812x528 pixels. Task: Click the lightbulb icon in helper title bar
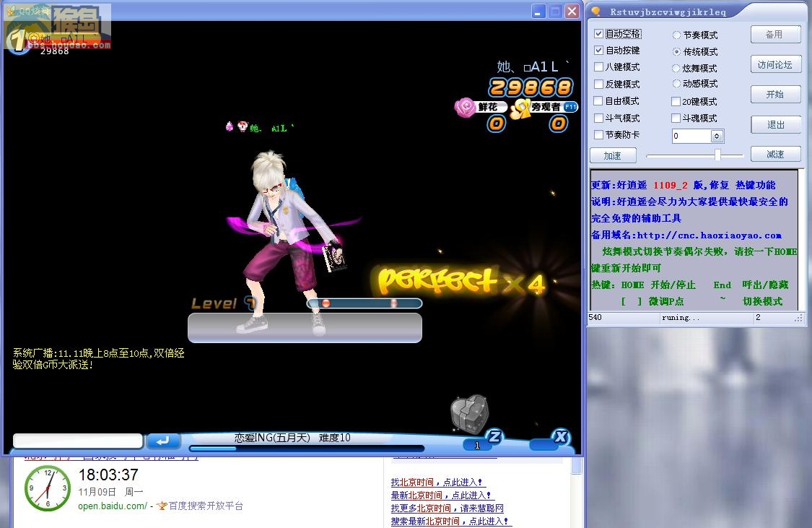(x=595, y=11)
